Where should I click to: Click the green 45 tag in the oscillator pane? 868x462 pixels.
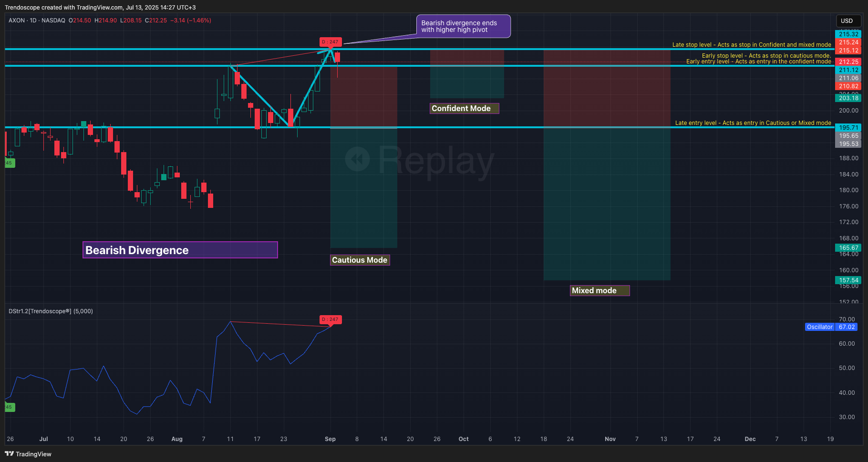(x=10, y=407)
